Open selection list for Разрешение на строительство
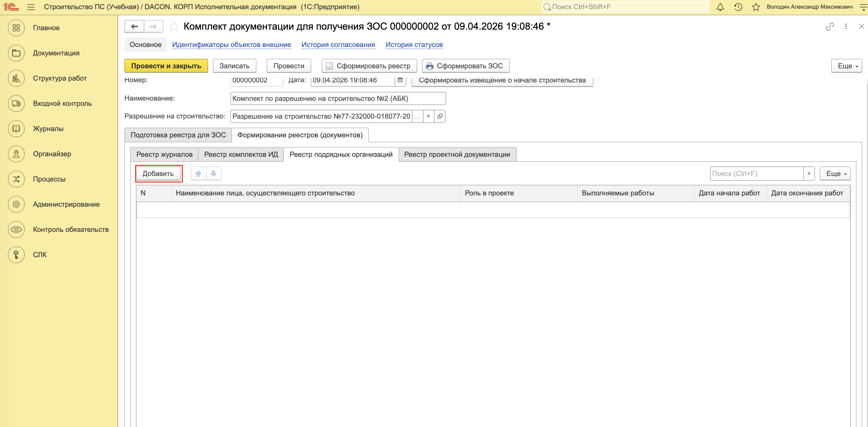 [x=417, y=116]
